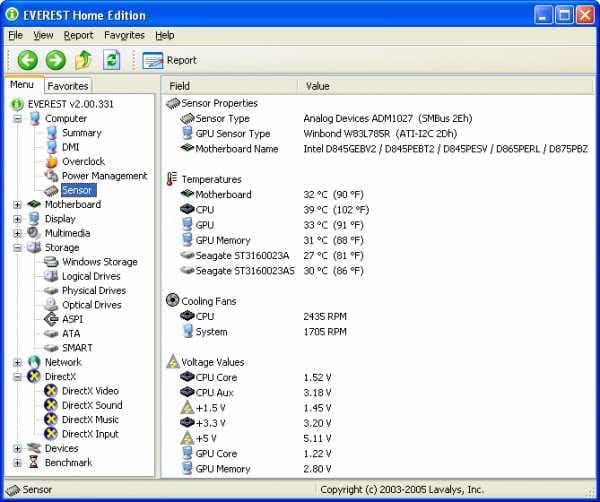Expand the Devices tree node
600x502 pixels.
coord(17,448)
